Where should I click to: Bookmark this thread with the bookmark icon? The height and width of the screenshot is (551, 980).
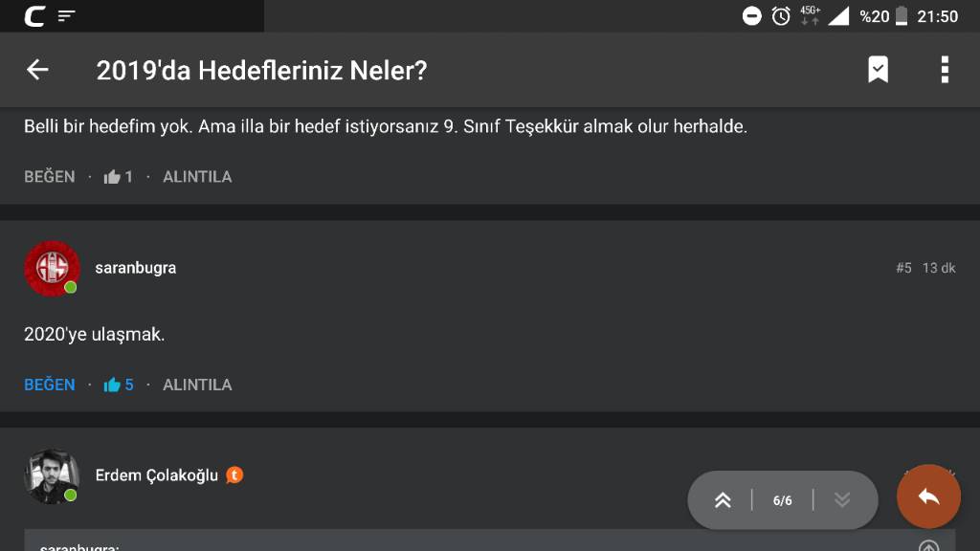[x=878, y=70]
